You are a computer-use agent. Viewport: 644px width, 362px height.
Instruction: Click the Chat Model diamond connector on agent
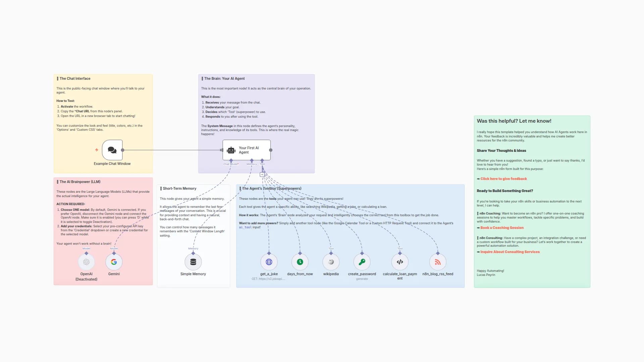(231, 161)
